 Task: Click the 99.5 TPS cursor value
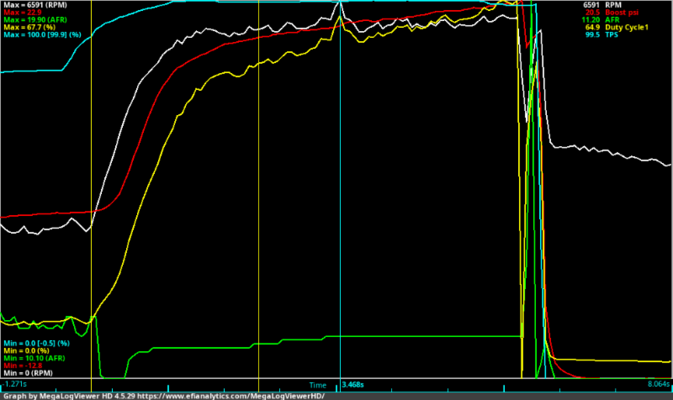pyautogui.click(x=592, y=34)
